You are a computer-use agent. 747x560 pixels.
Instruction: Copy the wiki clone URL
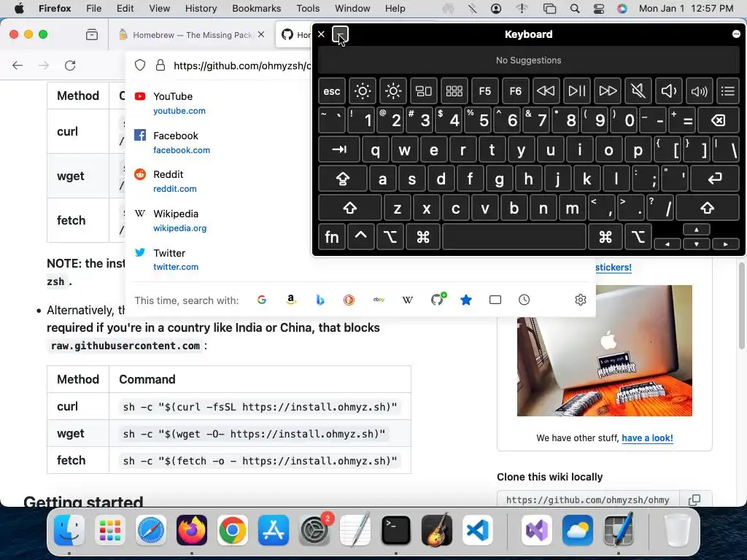click(694, 499)
